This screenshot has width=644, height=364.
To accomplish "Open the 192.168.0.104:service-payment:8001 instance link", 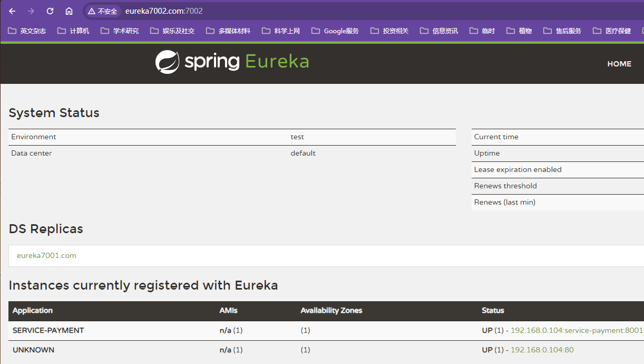I will pyautogui.click(x=577, y=330).
